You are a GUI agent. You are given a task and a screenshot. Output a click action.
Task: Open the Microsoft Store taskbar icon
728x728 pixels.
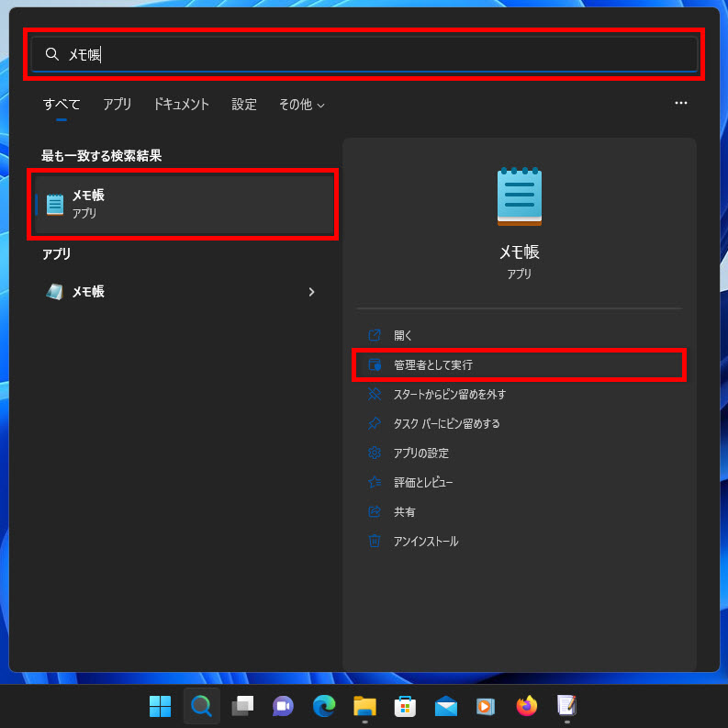coord(405,706)
